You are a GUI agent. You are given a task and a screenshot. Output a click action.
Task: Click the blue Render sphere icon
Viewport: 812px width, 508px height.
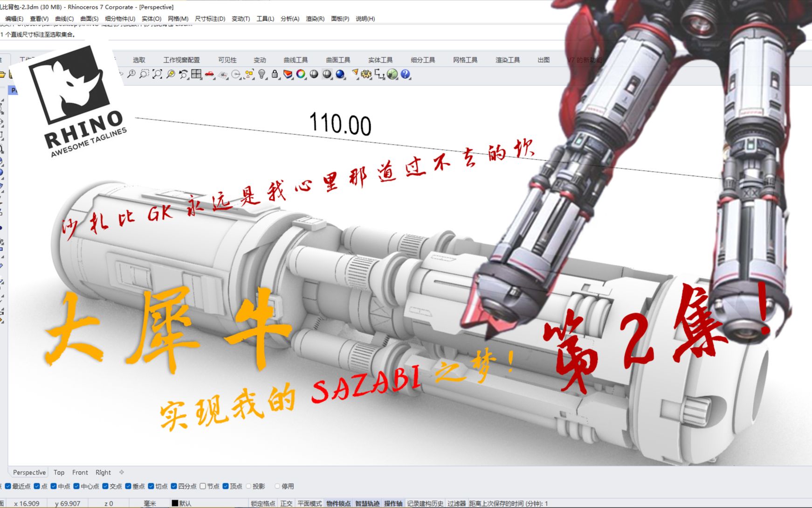pos(340,74)
